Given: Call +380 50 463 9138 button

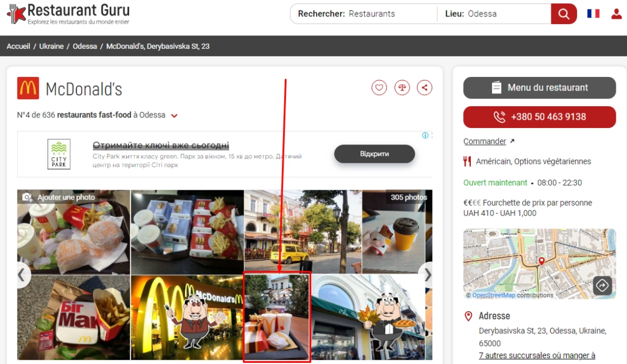Looking at the screenshot, I should 540,117.
